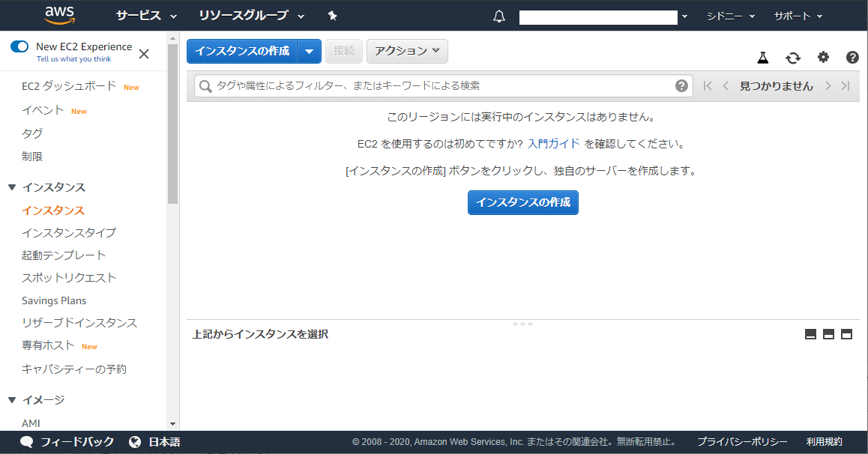
Task: Select インスタンスタイプ in the sidebar
Action: 69,233
